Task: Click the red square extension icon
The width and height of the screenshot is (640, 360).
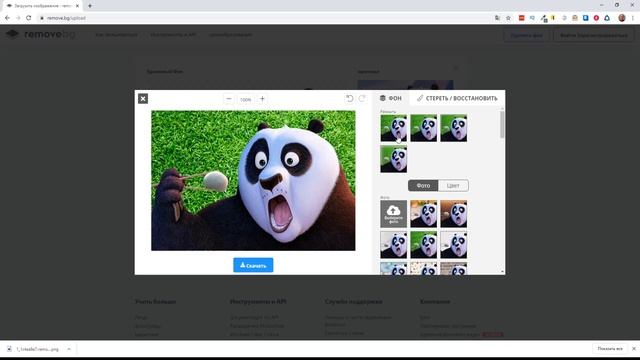Action: point(522,18)
